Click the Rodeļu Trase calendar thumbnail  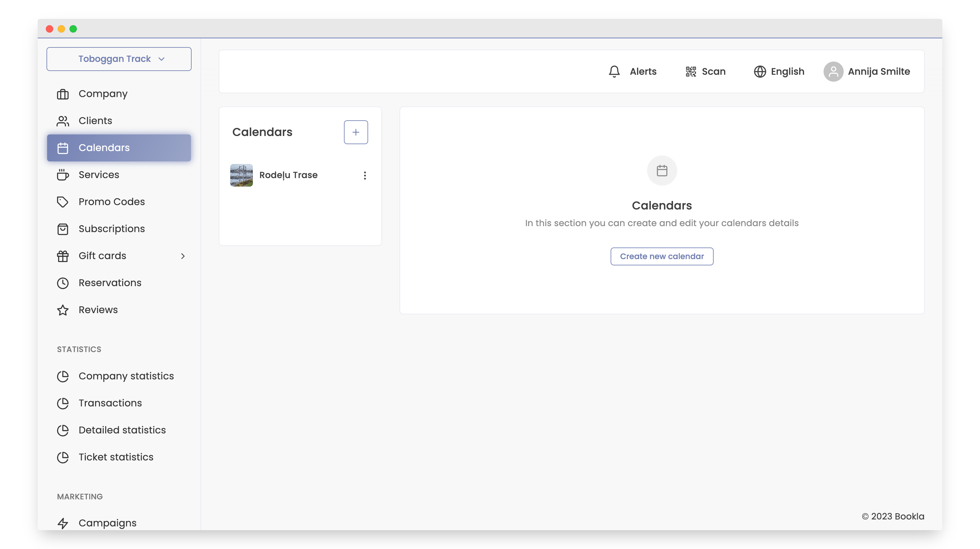click(x=241, y=175)
